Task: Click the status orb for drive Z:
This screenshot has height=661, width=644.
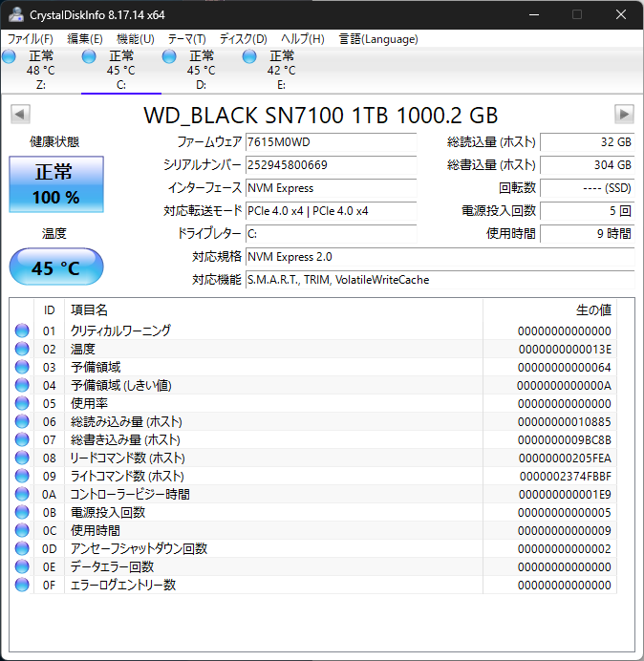Action: (9, 56)
